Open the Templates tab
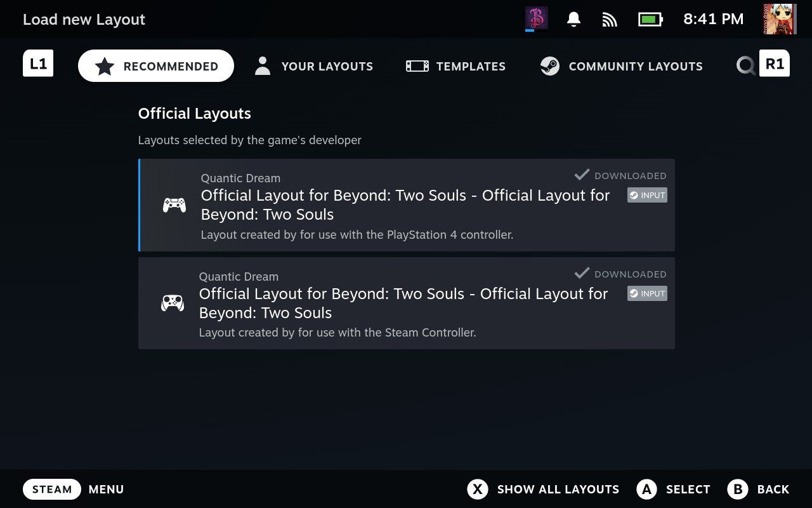The width and height of the screenshot is (812, 508). [456, 66]
